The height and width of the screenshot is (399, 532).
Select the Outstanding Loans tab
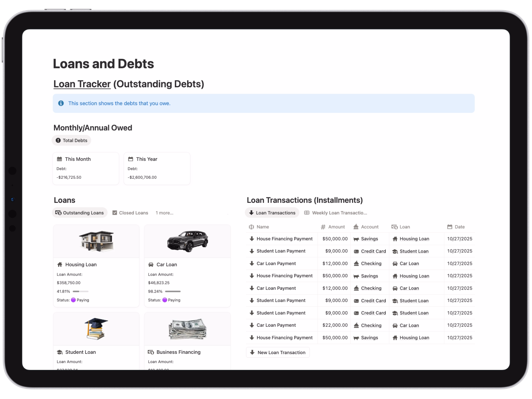(x=80, y=213)
